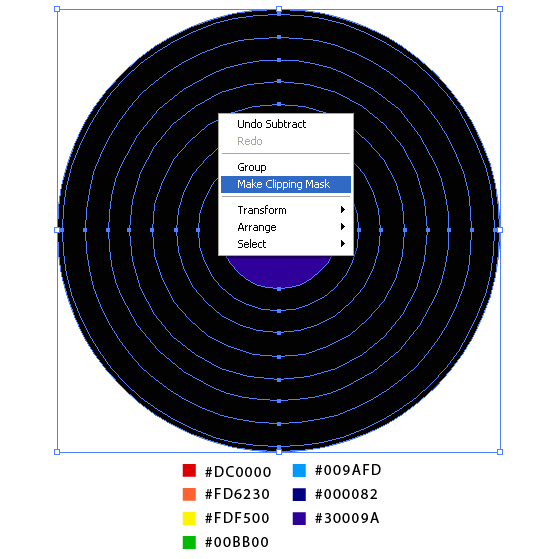This screenshot has height=559, width=550.
Task: Pick the purple #30009A swatch
Action: coord(299,518)
